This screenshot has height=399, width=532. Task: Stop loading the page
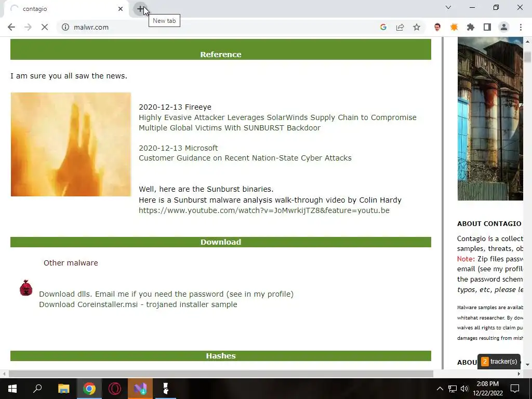tap(45, 27)
